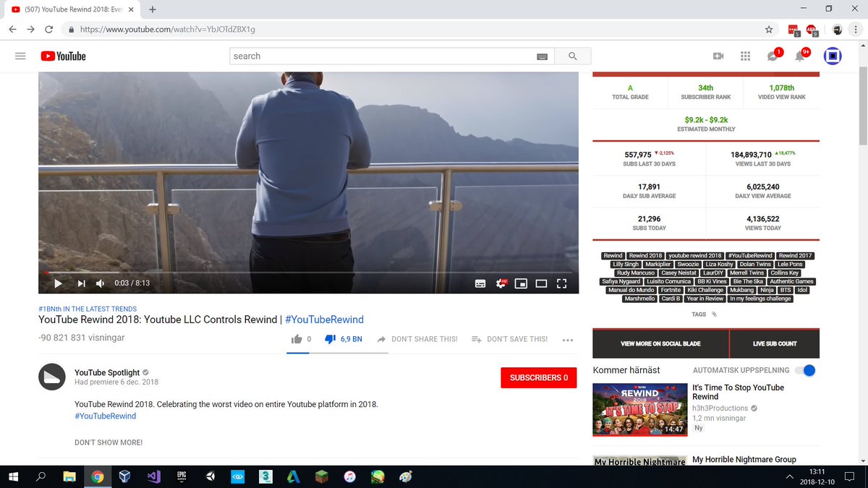Viewport: 868px width, 488px height.
Task: Switch to theater mode
Action: pos(540,283)
